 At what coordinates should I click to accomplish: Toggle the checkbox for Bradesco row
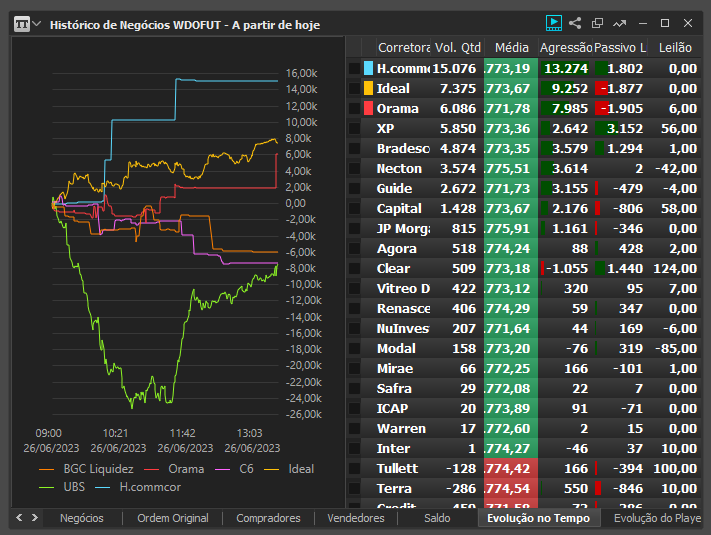coord(354,149)
